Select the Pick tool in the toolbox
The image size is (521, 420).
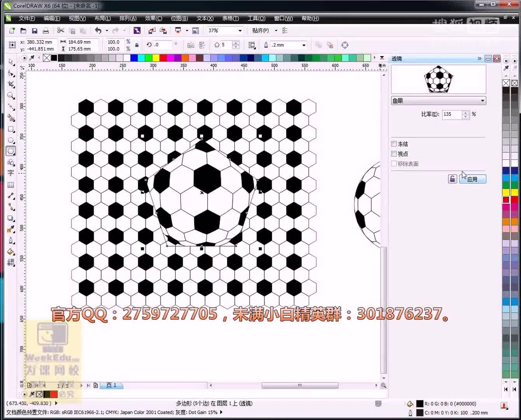pyautogui.click(x=11, y=62)
